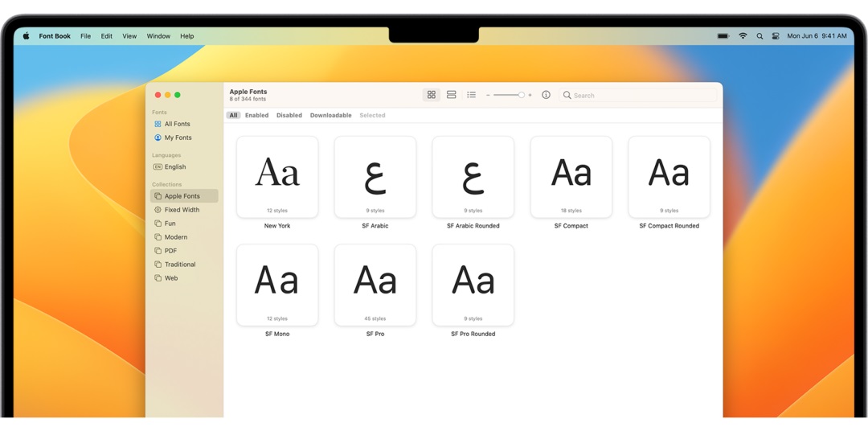Adjust the preview size slider

coord(509,95)
